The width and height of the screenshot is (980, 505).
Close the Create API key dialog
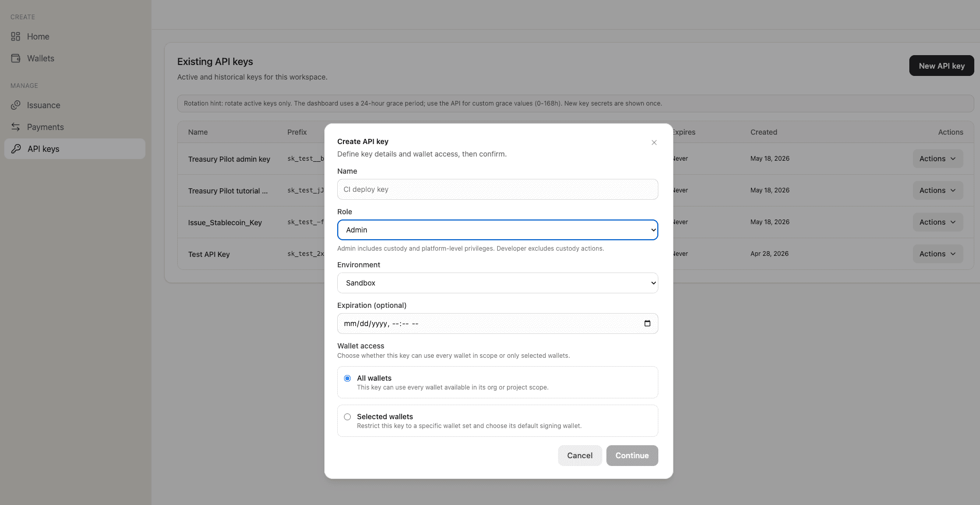coord(654,143)
